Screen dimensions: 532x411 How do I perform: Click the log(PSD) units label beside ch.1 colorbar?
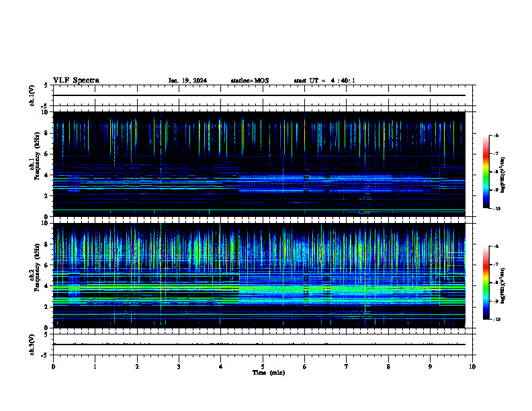coord(503,175)
